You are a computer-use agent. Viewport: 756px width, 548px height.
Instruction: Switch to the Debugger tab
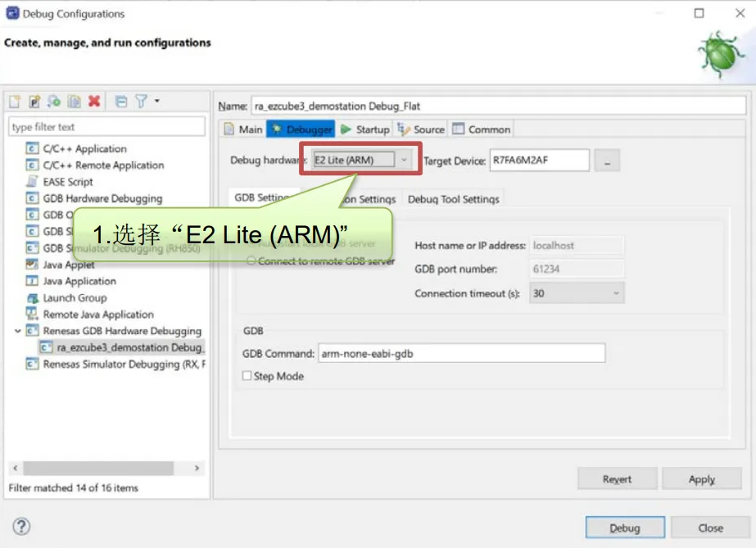pos(301,129)
